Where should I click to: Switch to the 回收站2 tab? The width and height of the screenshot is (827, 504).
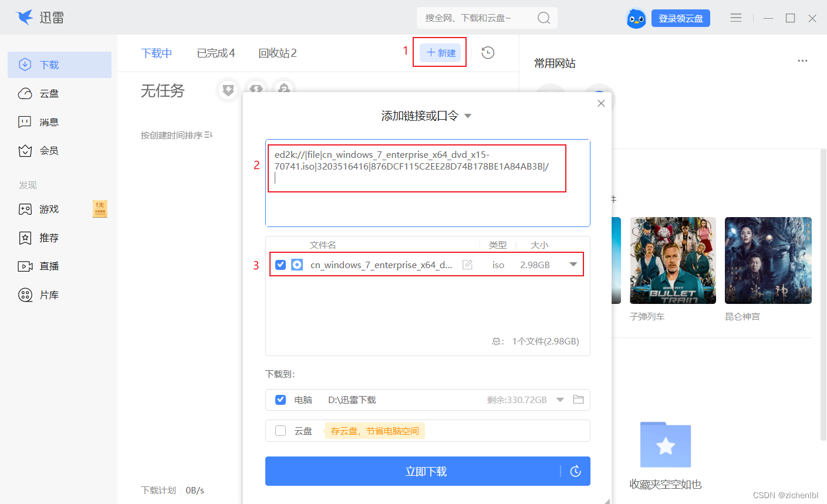pyautogui.click(x=278, y=53)
